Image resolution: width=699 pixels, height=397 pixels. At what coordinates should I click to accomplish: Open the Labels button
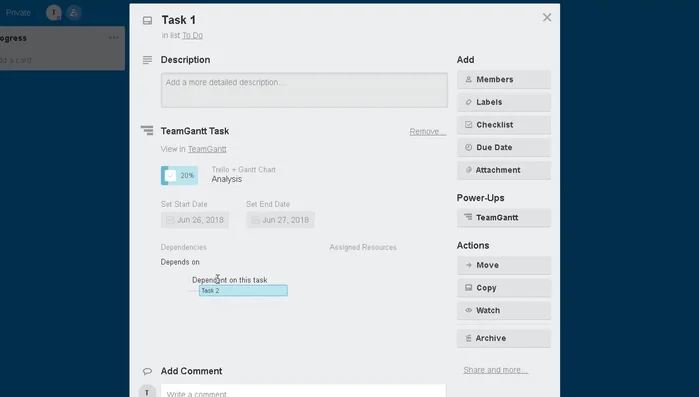click(x=504, y=102)
